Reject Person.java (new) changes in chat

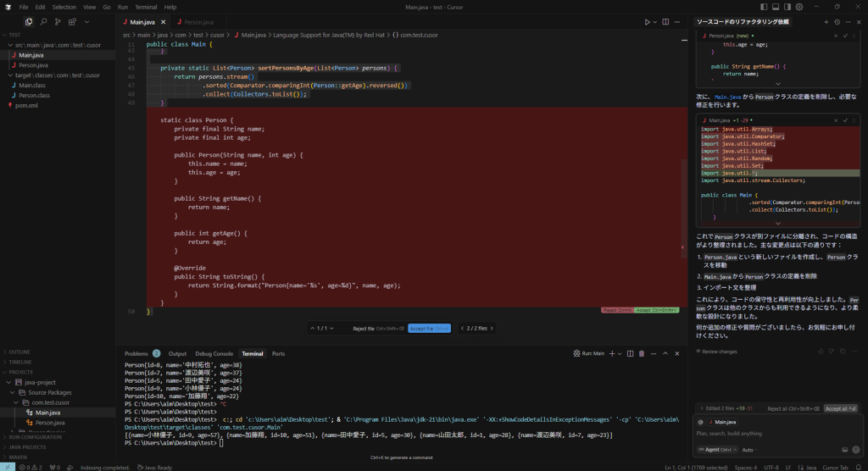(836, 36)
